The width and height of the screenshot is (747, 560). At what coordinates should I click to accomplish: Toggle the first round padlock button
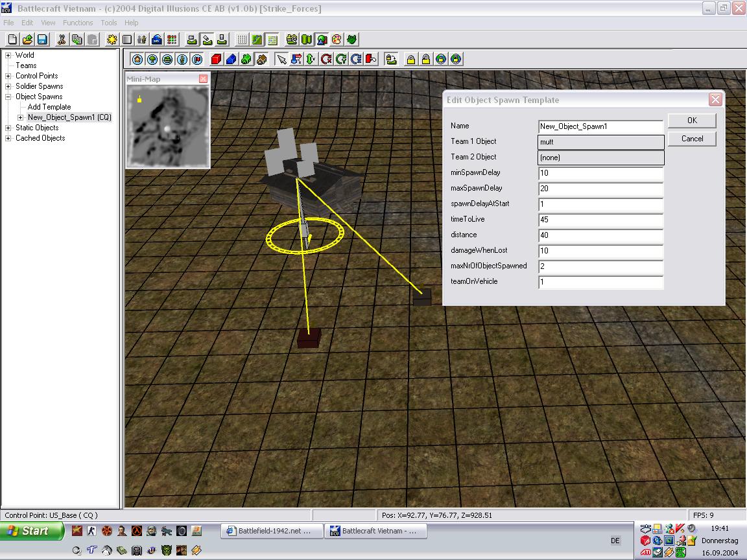point(441,59)
